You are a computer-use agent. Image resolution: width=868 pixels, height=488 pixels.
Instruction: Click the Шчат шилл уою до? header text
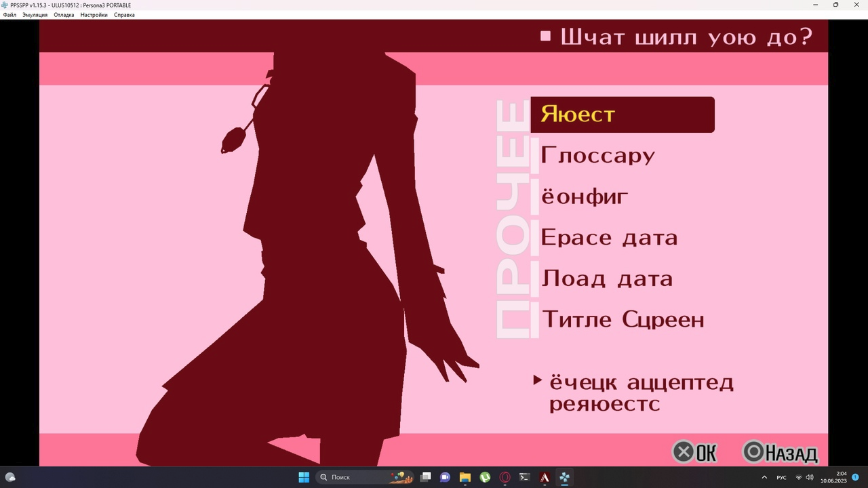coord(686,37)
